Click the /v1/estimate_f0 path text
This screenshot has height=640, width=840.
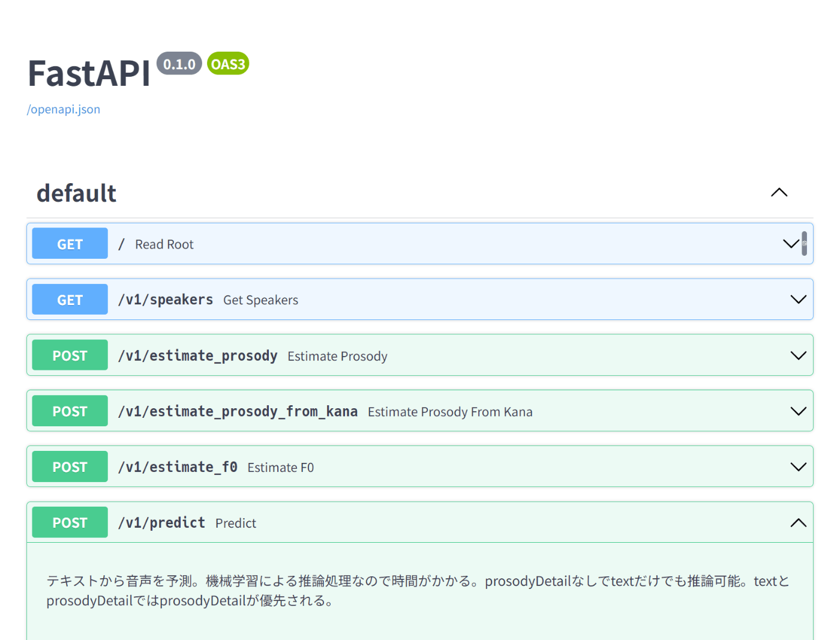178,467
